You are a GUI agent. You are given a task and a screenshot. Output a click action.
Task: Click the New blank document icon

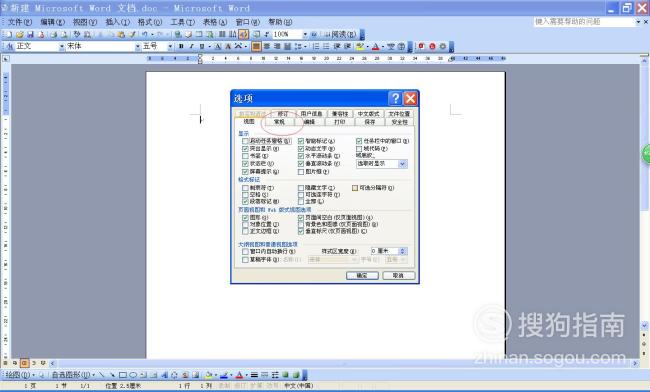pyautogui.click(x=8, y=34)
